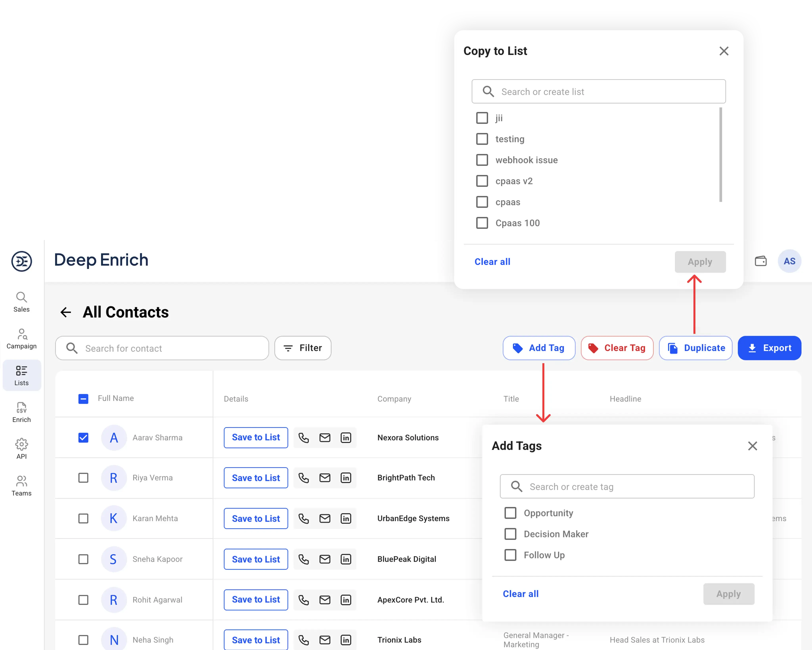
Task: Click Clear all in Copy to List
Action: pos(492,262)
